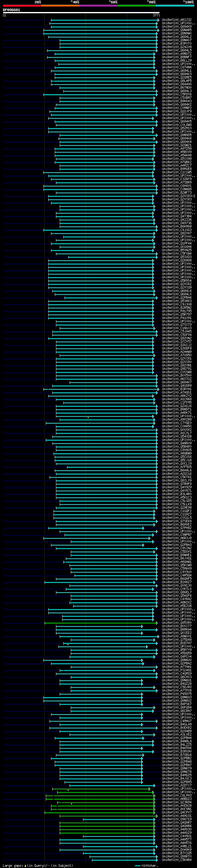197x868 pixels.
Task: Open the UniRef100_Q9N9D5 hit
Action: tap(177, 135)
